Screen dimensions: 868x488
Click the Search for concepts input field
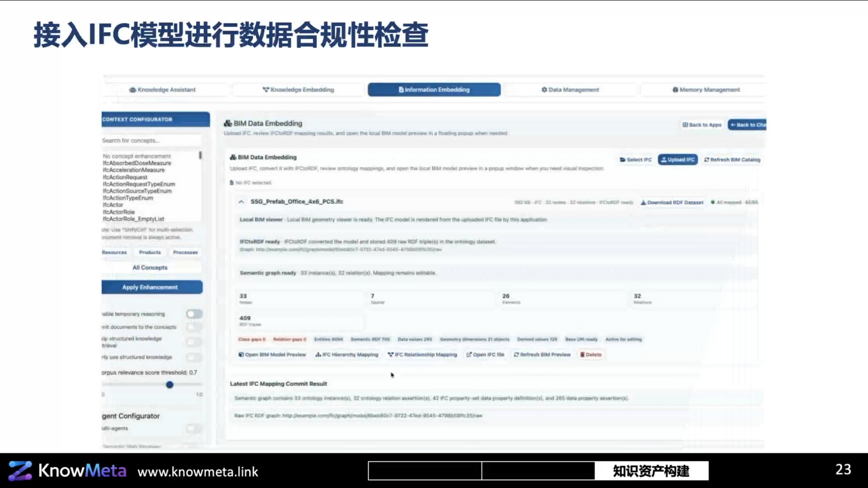pos(151,141)
